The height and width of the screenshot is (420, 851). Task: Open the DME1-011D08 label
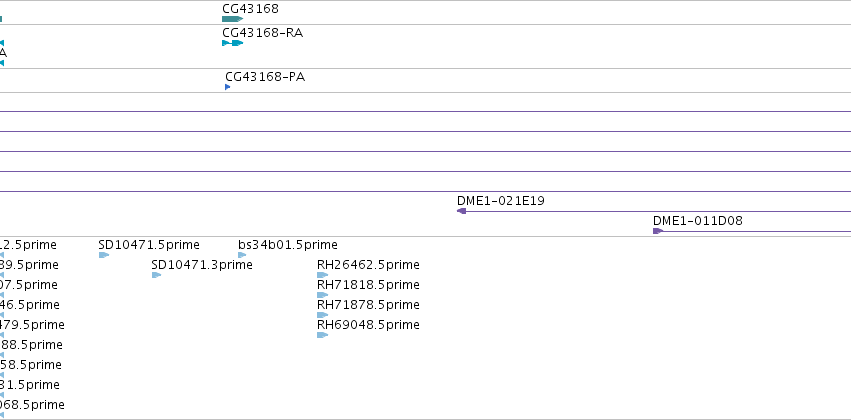(698, 221)
